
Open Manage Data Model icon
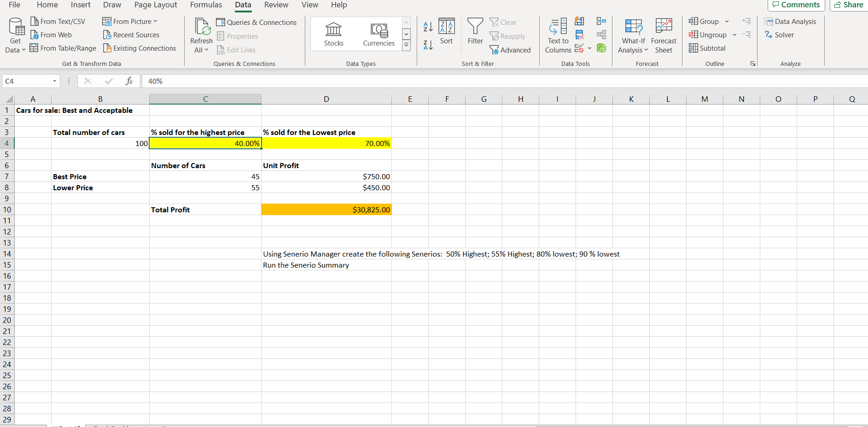point(601,48)
